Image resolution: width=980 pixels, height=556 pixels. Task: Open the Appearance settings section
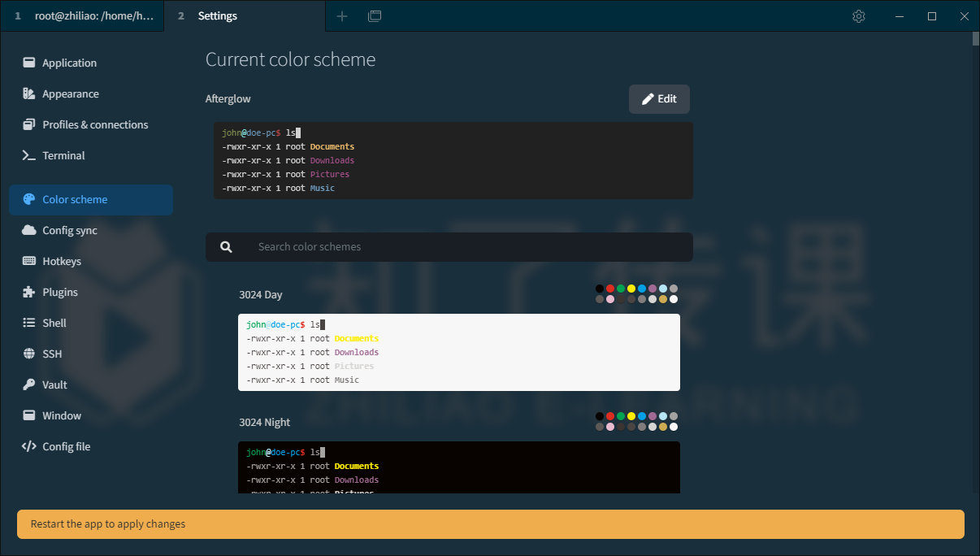(x=71, y=93)
